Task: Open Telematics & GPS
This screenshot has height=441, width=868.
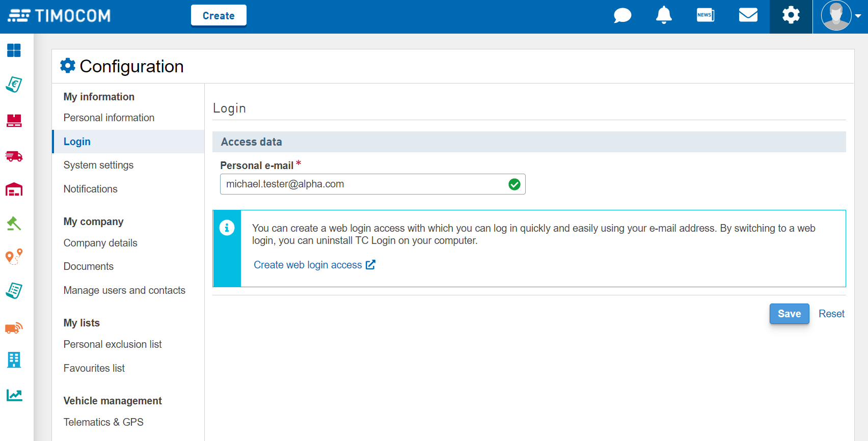Action: pyautogui.click(x=103, y=422)
